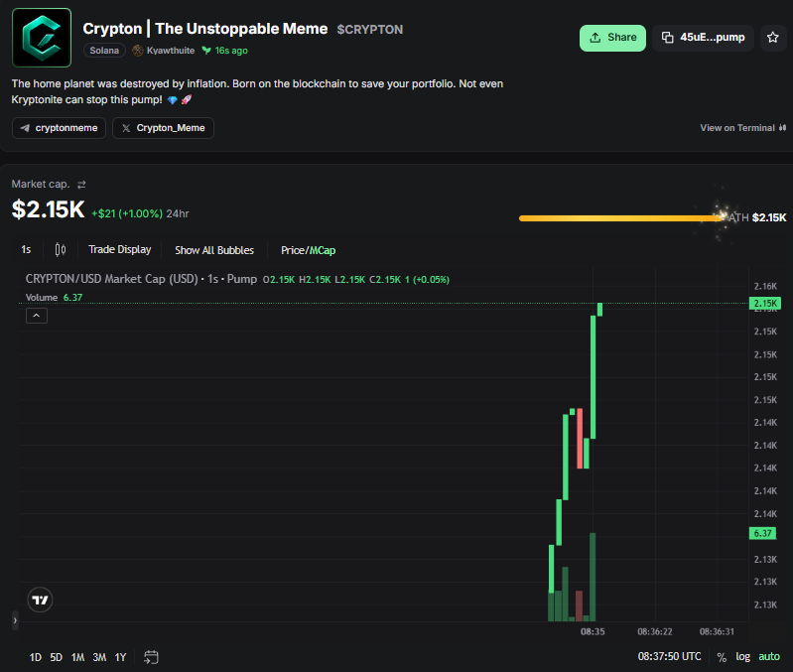Open the 1s interval selector
The height and width of the screenshot is (672, 793).
pos(26,250)
